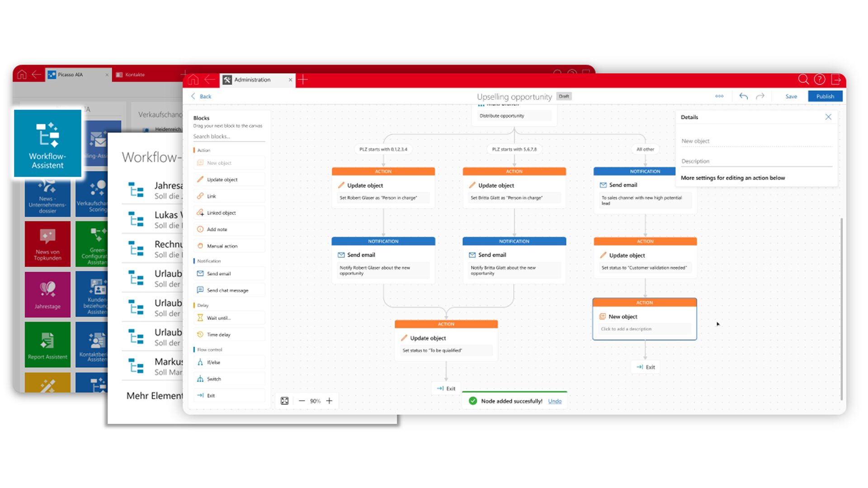Click the undo arrow icon
The image size is (868, 488).
coord(743,96)
